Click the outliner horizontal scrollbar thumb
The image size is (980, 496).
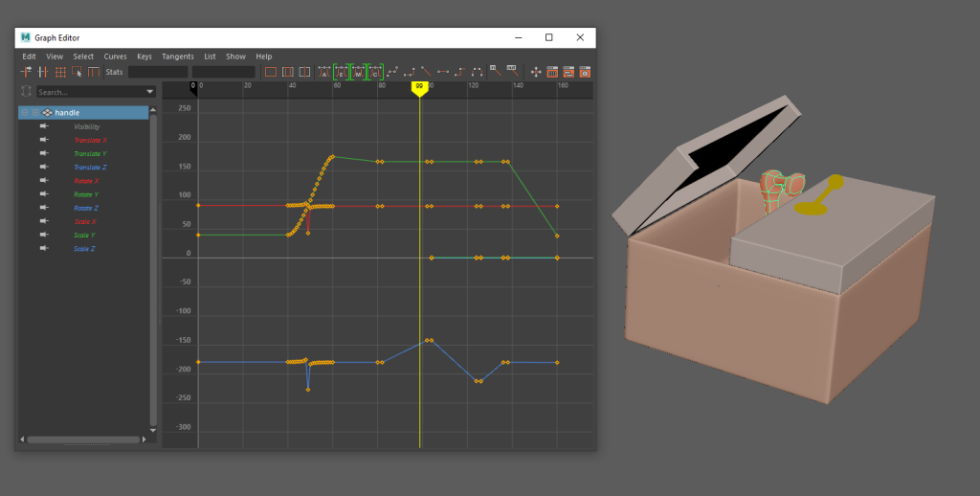point(83,440)
